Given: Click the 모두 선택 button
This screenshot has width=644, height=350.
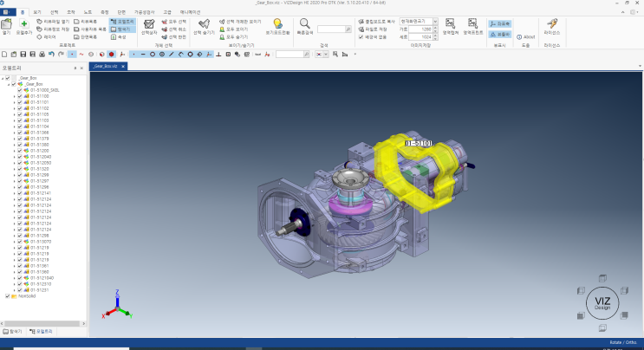Looking at the screenshot, I should (174, 22).
